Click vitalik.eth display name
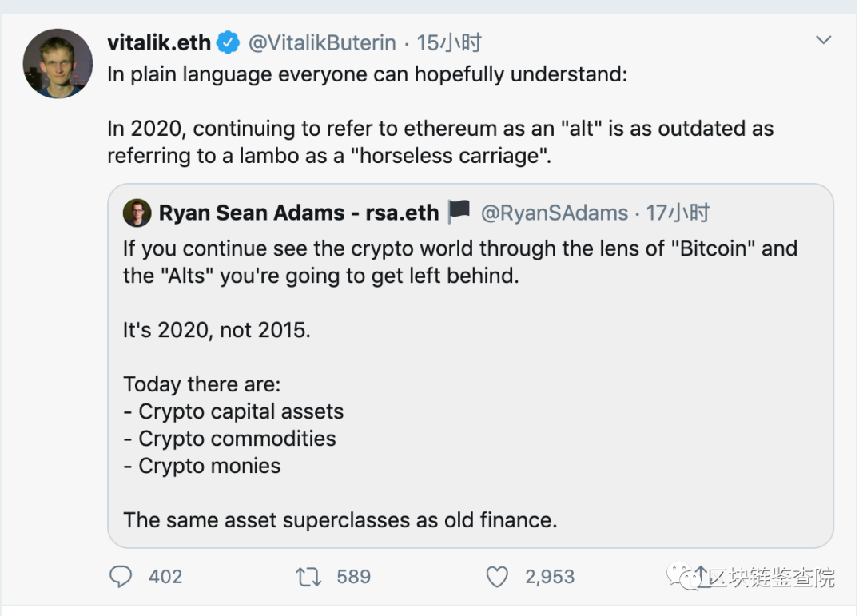863x616 pixels. (x=158, y=42)
